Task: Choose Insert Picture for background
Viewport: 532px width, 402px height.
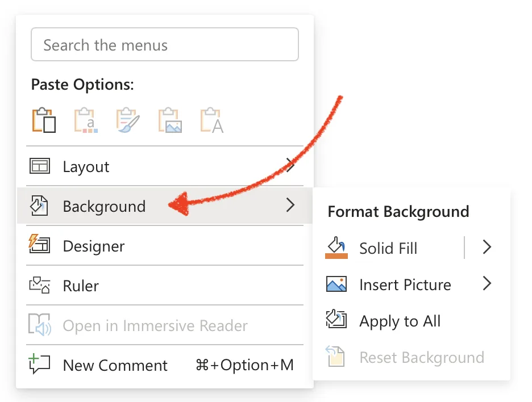Action: [405, 284]
